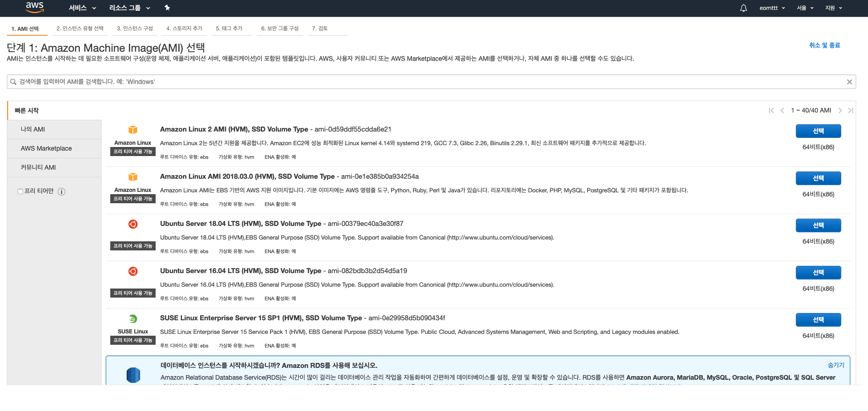
Task: Open 나의 AMI in sidebar
Action: pos(54,129)
